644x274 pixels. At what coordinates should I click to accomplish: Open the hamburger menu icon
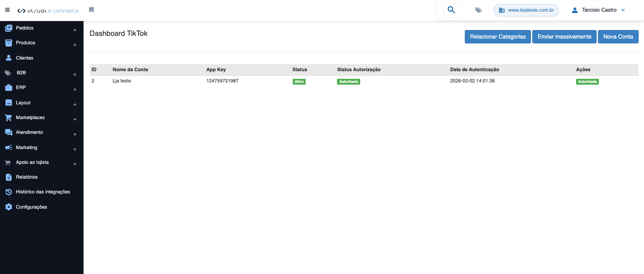pos(7,10)
